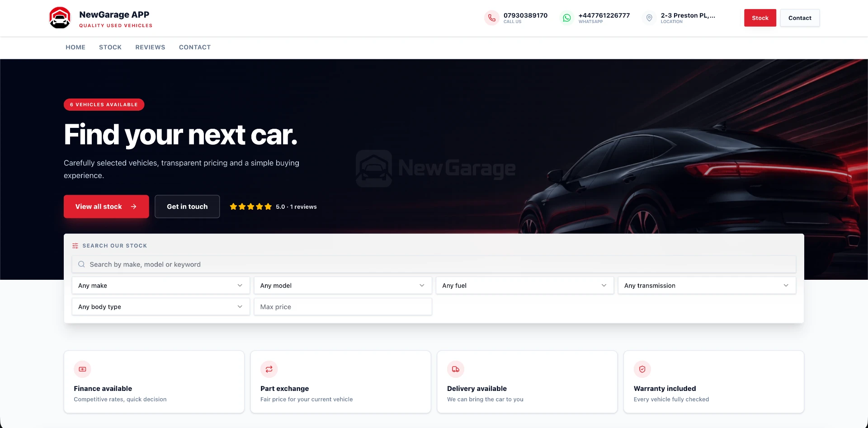This screenshot has width=868, height=428.
Task: Click WhatsApp number +447761226777
Action: click(604, 15)
